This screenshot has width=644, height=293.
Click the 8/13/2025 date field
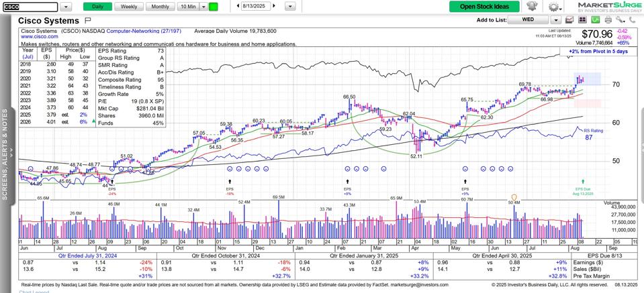pyautogui.click(x=257, y=6)
